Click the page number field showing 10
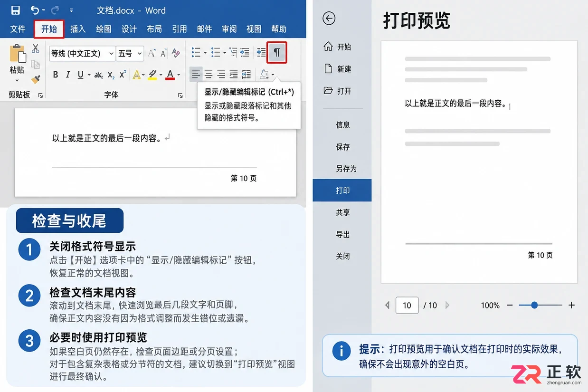This screenshot has height=392, width=588. (407, 306)
